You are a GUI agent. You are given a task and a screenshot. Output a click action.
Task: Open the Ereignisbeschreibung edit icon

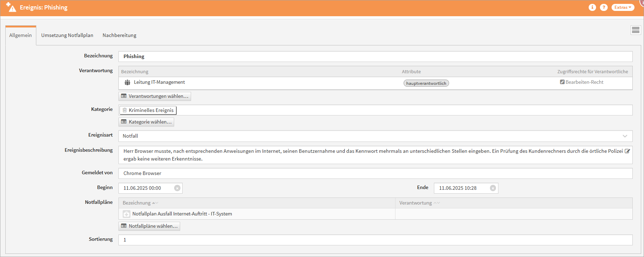627,151
